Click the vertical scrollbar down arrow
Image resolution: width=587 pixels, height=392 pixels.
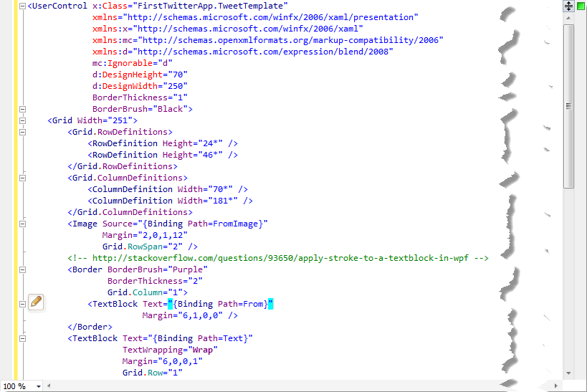pos(568,373)
